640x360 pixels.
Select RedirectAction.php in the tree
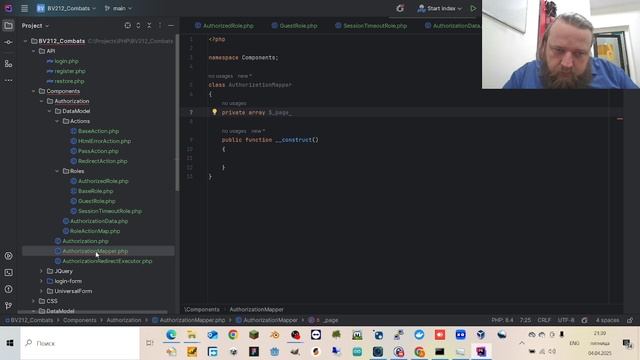pos(102,161)
